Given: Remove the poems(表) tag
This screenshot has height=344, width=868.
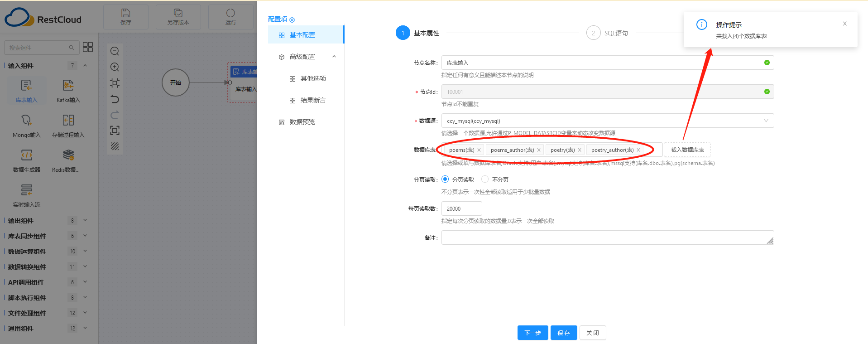Looking at the screenshot, I should [x=479, y=150].
